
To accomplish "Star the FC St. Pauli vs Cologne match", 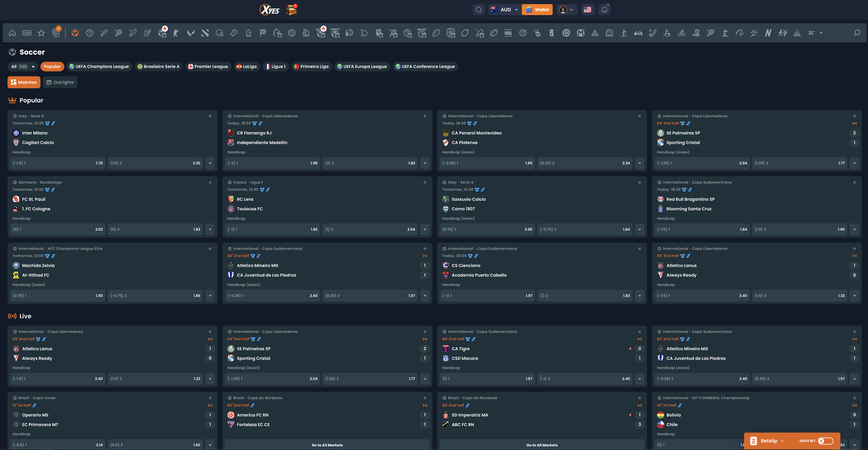I will [x=210, y=182].
